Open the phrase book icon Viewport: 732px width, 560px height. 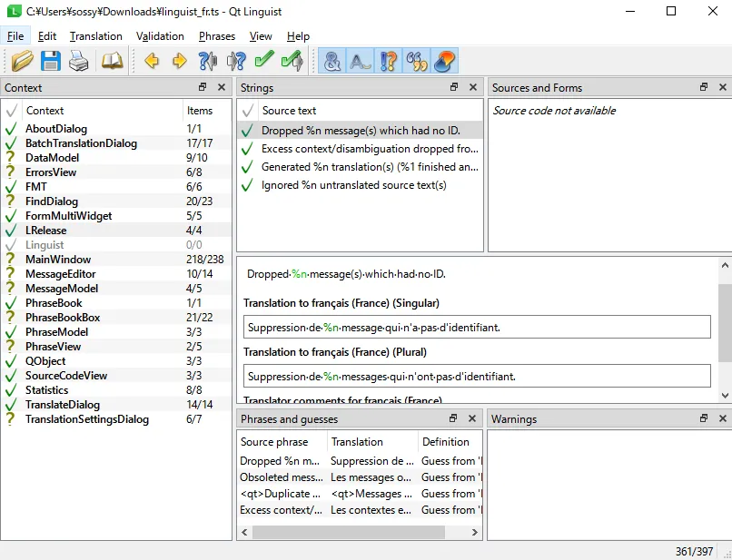[x=111, y=60]
